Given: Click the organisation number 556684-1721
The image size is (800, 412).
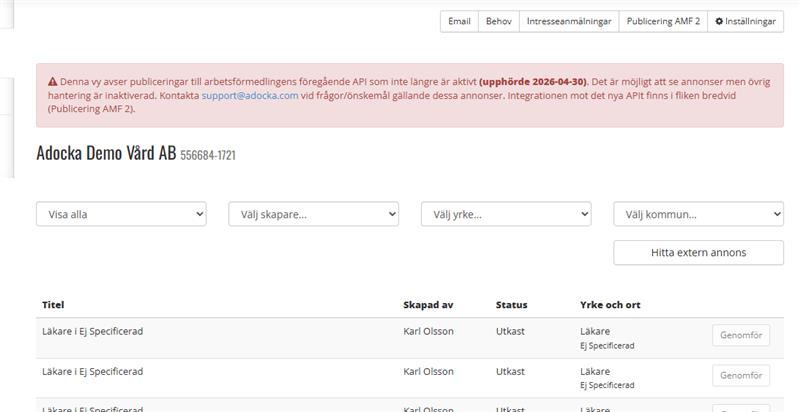Looking at the screenshot, I should click(x=208, y=155).
